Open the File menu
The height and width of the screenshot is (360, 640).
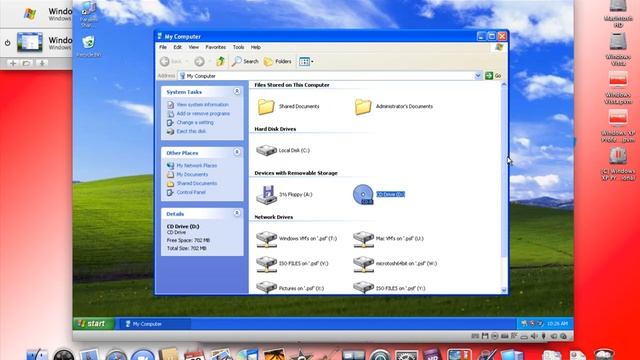click(x=163, y=47)
